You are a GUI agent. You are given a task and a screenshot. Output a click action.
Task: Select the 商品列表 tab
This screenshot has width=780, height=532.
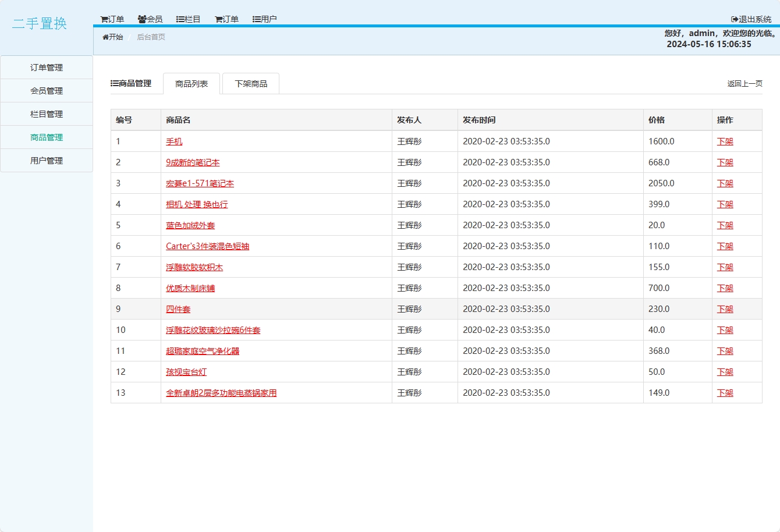click(192, 84)
